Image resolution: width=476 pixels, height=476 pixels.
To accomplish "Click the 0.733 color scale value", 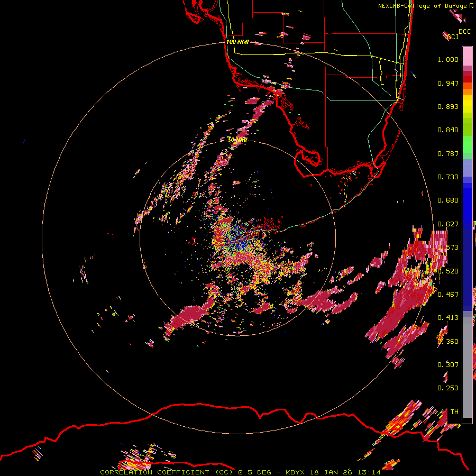I will tap(448, 177).
